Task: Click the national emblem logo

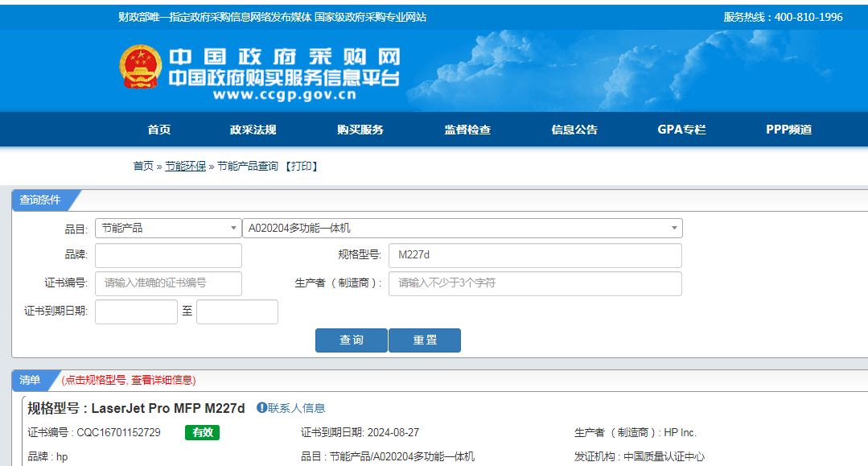Action: pyautogui.click(x=141, y=67)
